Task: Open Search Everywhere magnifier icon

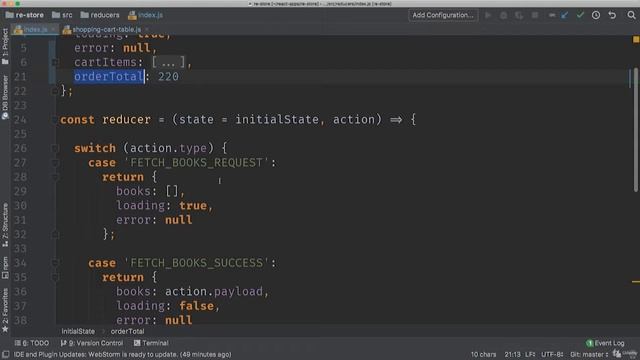Action: [x=631, y=15]
